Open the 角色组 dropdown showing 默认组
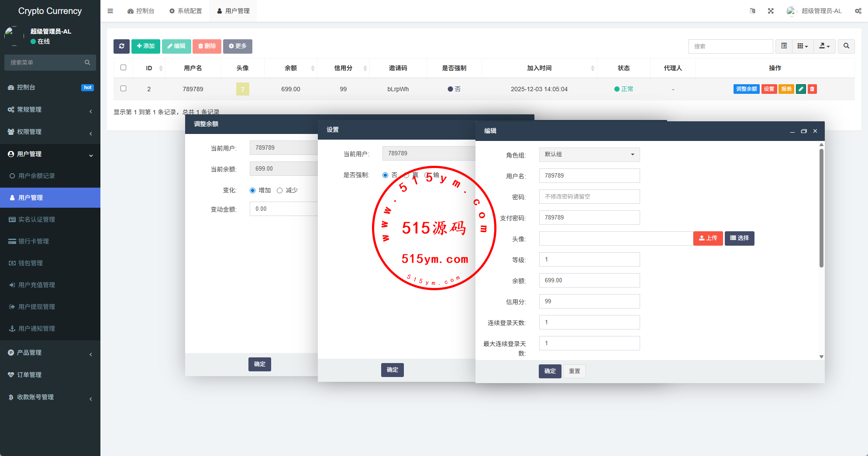868x456 pixels. [x=589, y=154]
